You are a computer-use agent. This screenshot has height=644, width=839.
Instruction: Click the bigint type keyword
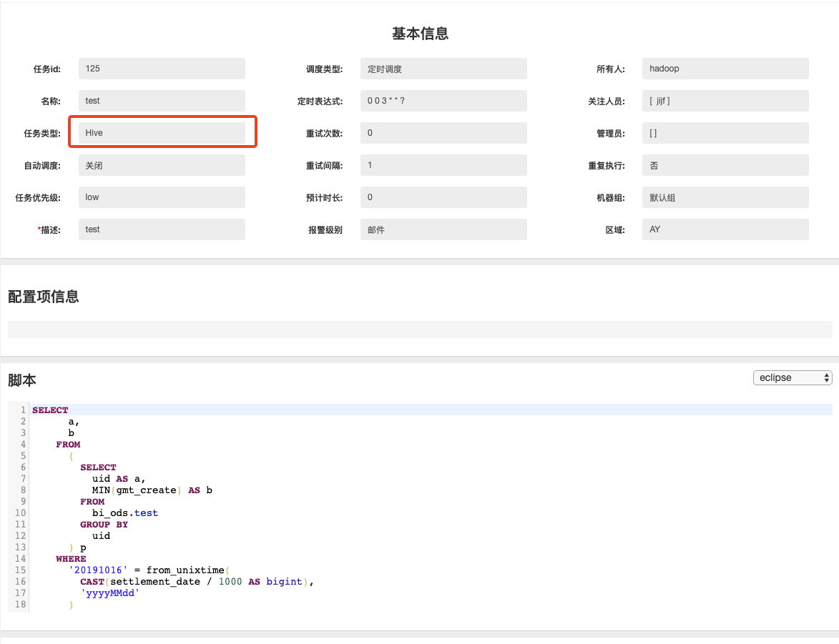pyautogui.click(x=284, y=582)
